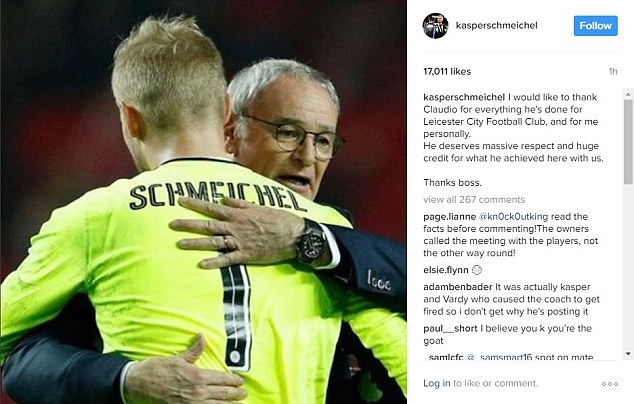
Task: Open the @_samsmart16 mention
Action: pos(499,357)
